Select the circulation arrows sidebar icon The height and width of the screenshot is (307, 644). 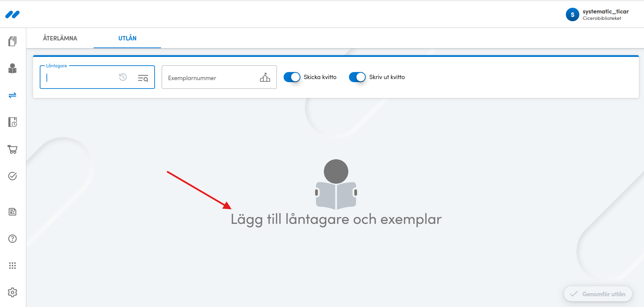point(12,95)
